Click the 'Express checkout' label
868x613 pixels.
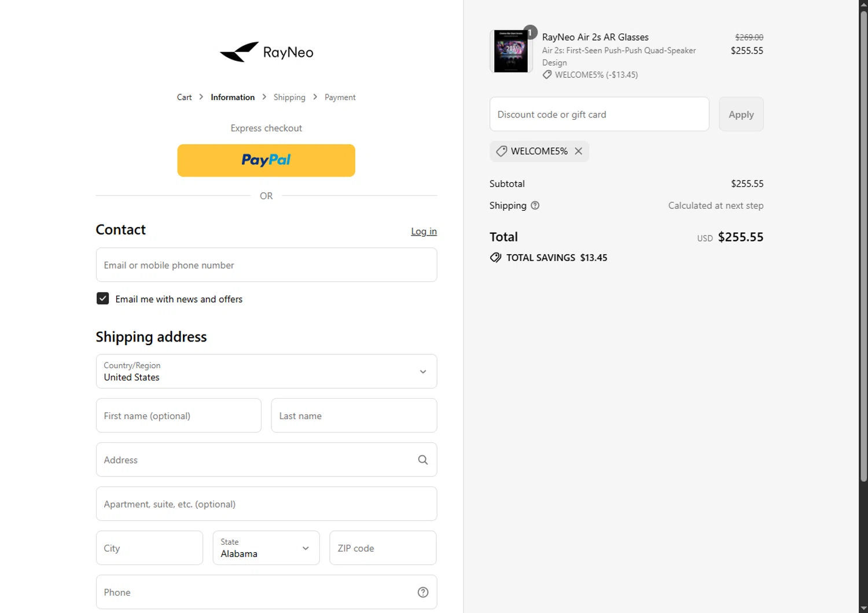point(266,128)
